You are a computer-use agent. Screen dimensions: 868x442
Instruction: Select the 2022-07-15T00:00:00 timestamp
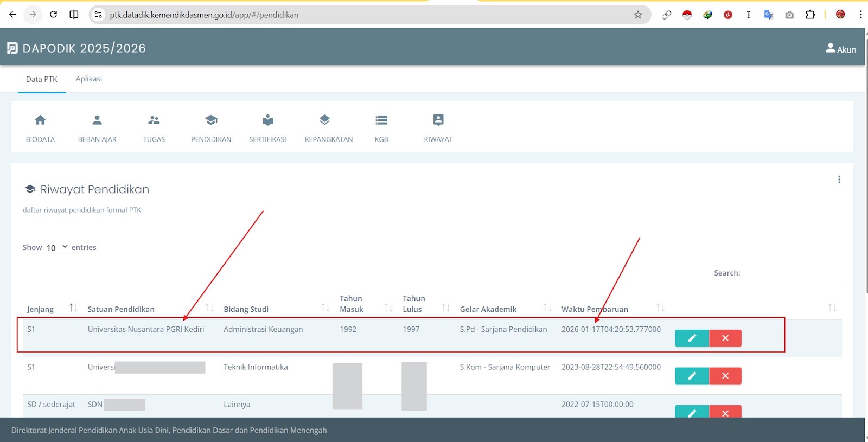(x=597, y=405)
